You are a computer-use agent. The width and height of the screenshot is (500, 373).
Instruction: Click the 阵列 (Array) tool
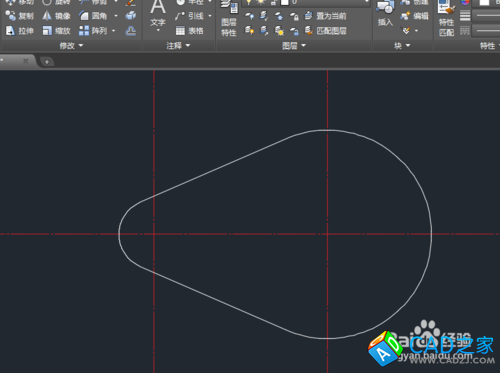[93, 31]
